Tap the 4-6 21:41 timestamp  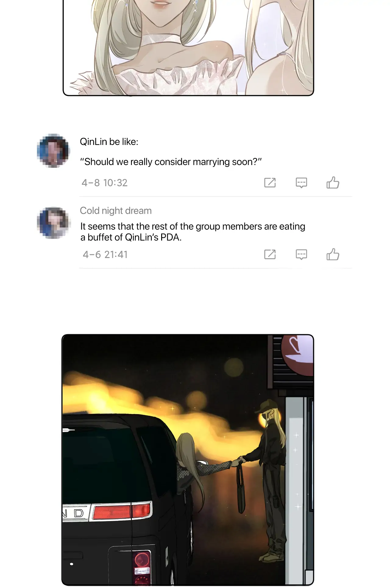click(x=105, y=255)
